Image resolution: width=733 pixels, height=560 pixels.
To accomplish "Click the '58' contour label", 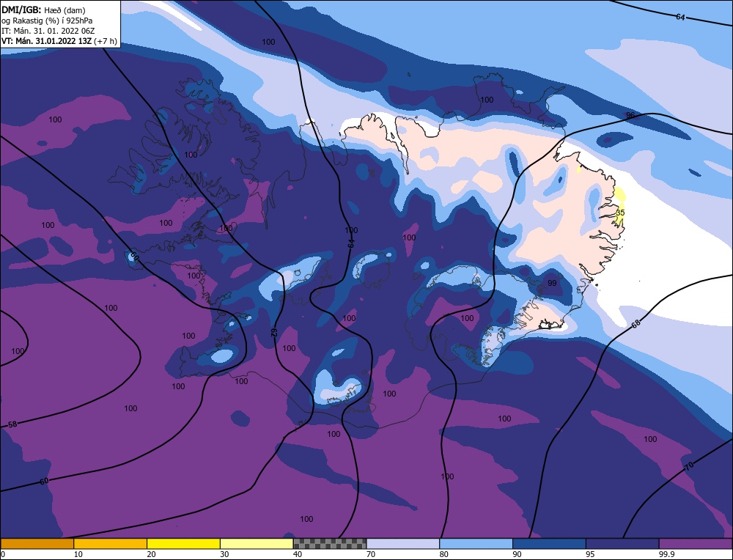I will (12, 424).
